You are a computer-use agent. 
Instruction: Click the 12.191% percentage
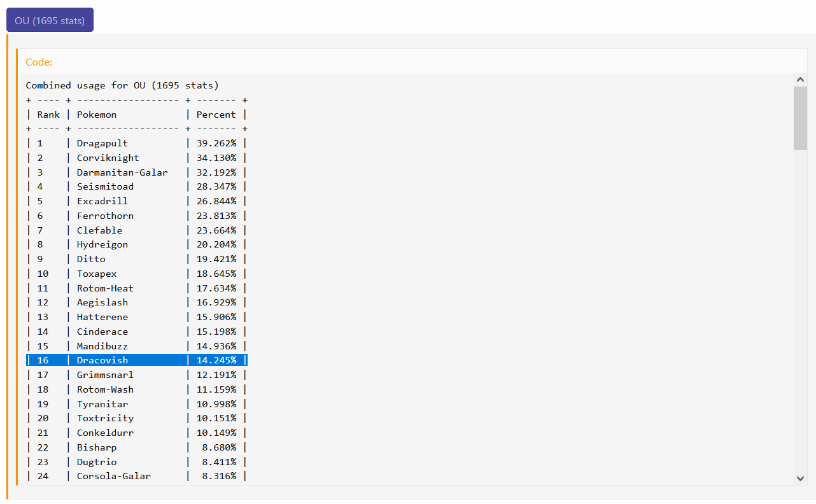point(216,375)
